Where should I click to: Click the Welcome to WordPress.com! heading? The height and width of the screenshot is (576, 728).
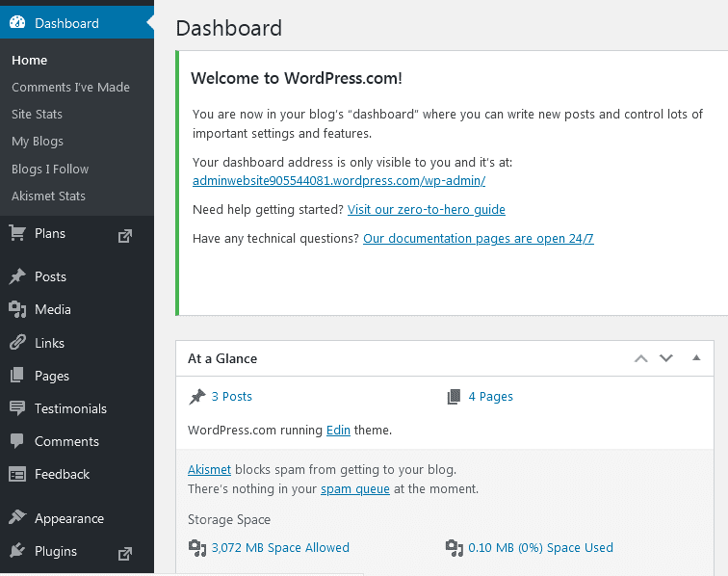coord(297,78)
